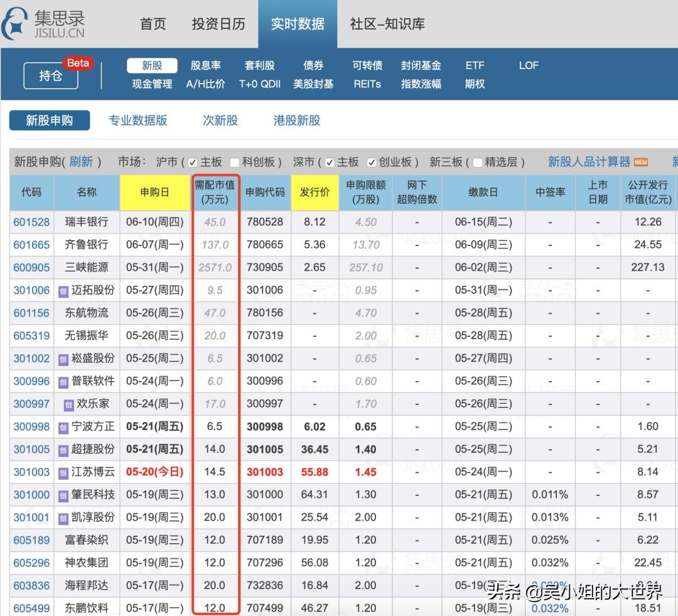This screenshot has width=678, height=616.
Task: Check the 科创板 checkbox
Action: [235, 161]
